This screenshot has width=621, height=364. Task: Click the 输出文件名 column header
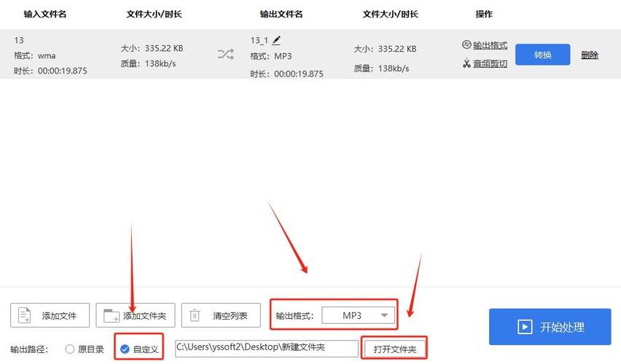(281, 14)
